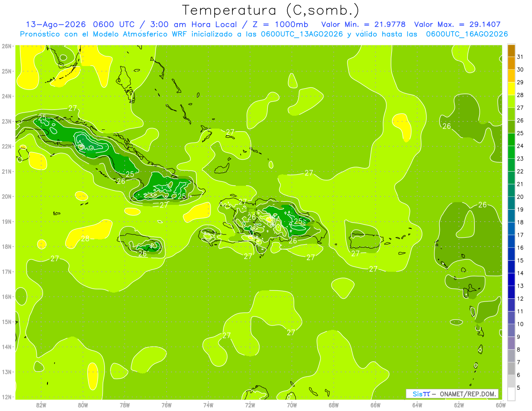
Task: Click the blue legend swatch between 15 and 16
Action: click(x=511, y=254)
